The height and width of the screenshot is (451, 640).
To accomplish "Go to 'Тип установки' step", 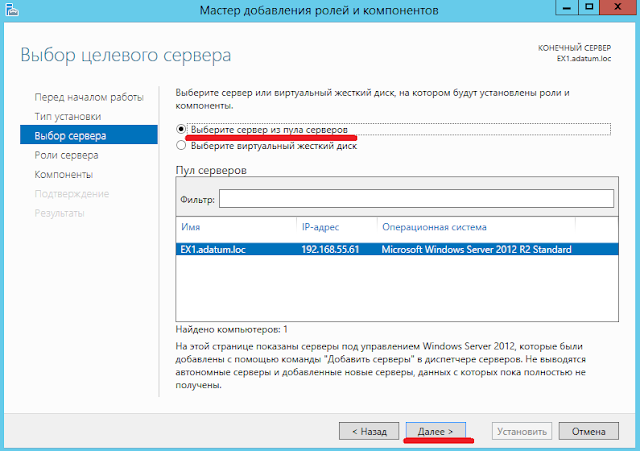I will [68, 116].
